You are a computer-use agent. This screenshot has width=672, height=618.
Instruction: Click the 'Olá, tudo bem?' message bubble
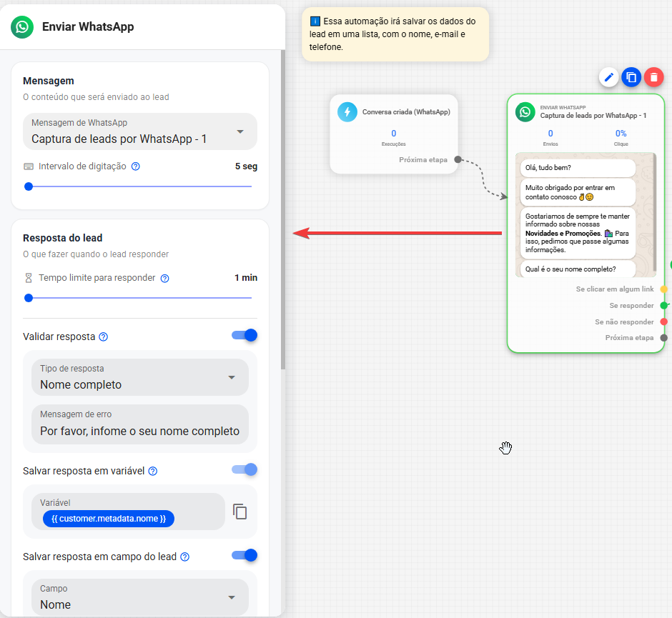point(578,168)
